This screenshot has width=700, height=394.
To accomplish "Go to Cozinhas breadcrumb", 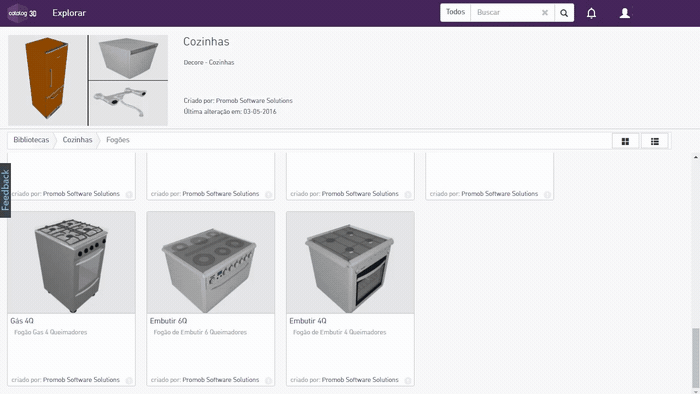I will point(77,140).
